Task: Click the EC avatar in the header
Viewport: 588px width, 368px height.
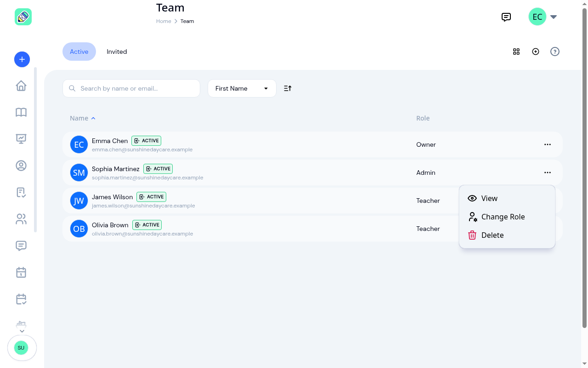Action: [x=537, y=17]
